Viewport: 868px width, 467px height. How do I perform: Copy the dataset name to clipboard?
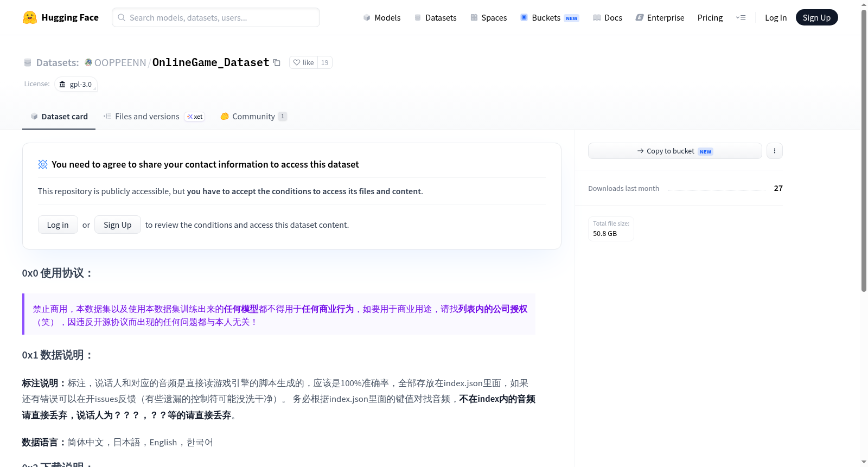click(277, 62)
